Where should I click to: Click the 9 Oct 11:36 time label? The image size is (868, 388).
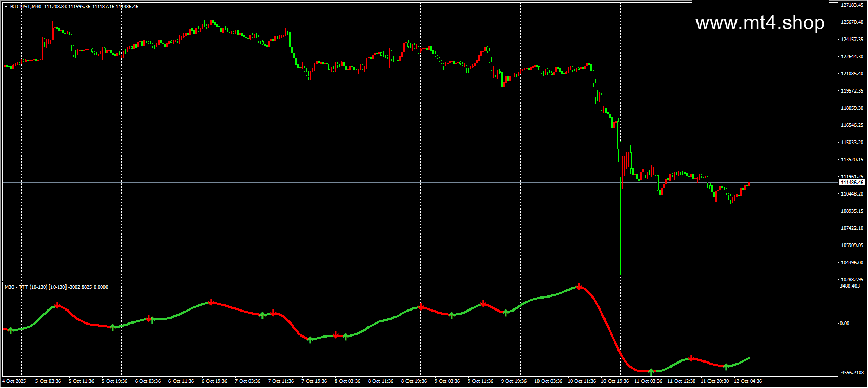coord(481,381)
